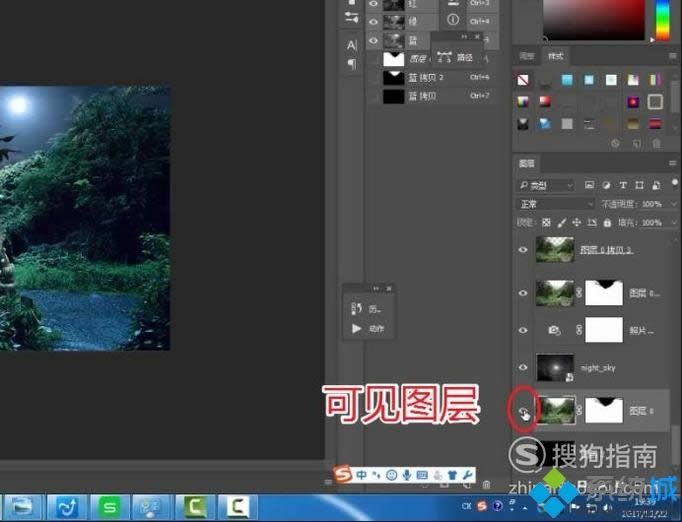
Task: Click the layer mask thumbnail of bottom layer
Action: pyautogui.click(x=604, y=410)
